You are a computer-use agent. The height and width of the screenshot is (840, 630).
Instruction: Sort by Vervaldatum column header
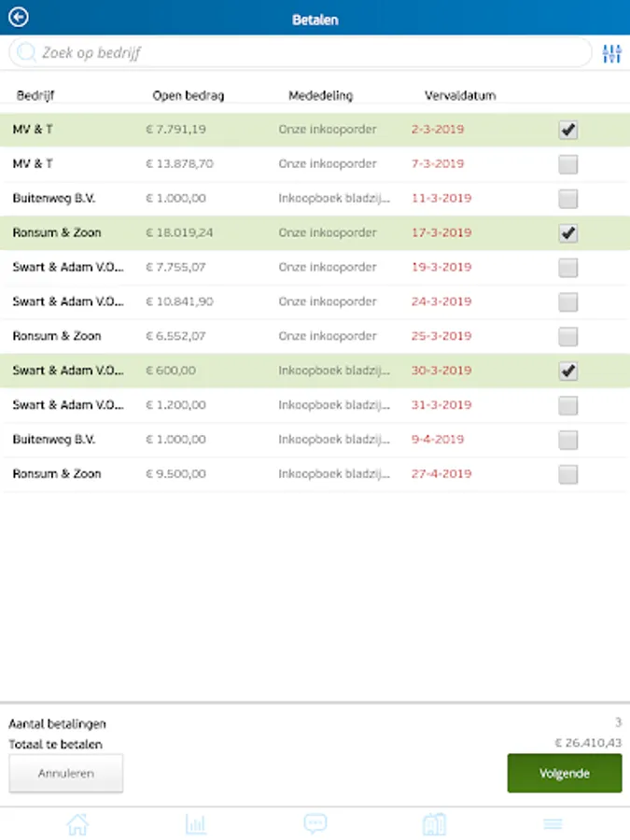459,95
